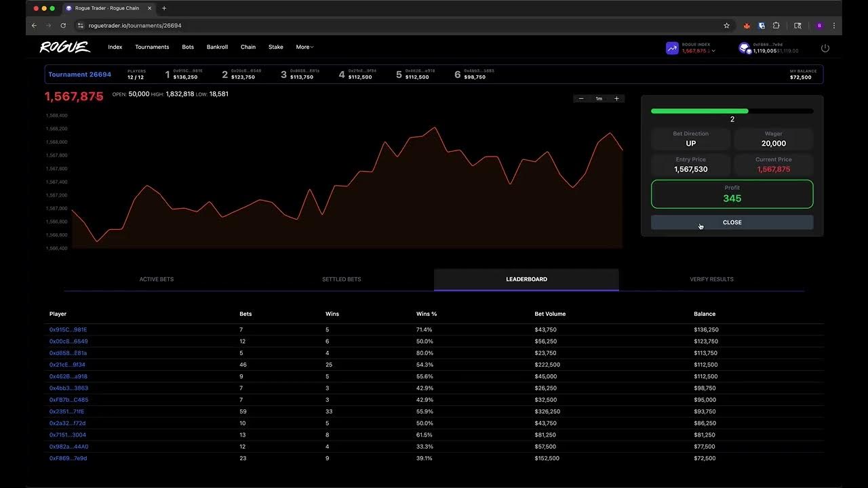The height and width of the screenshot is (488, 868).
Task: Click the Balance column header
Action: click(705, 314)
